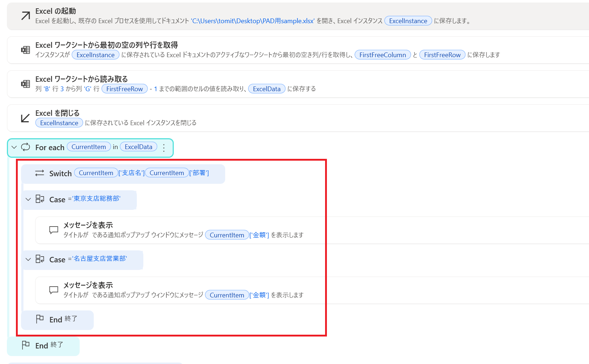
Task: Click the Excel close arrow icon
Action: (x=25, y=118)
